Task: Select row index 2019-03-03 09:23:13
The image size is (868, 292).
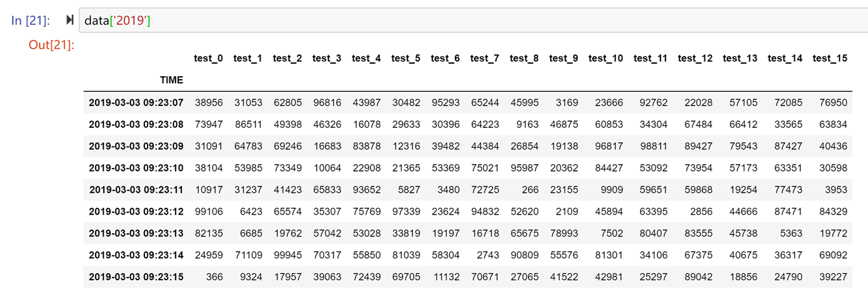Action: (x=136, y=233)
